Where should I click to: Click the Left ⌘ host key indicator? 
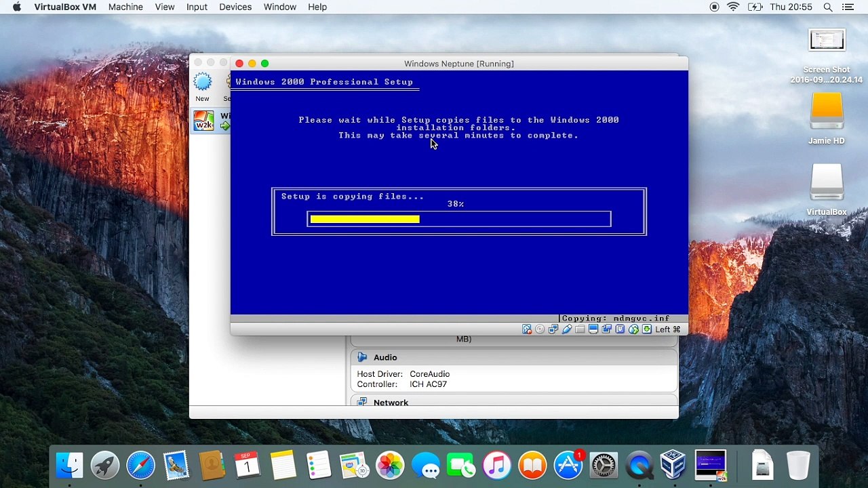click(668, 329)
